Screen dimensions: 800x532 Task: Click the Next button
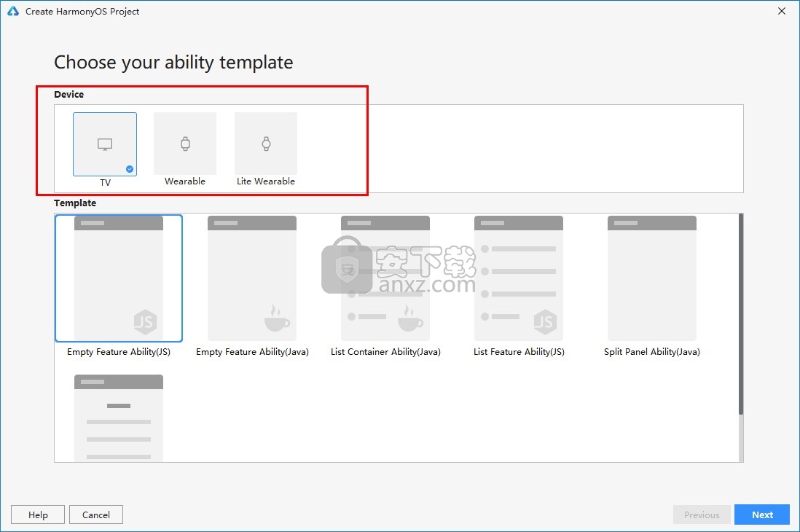tap(762, 515)
